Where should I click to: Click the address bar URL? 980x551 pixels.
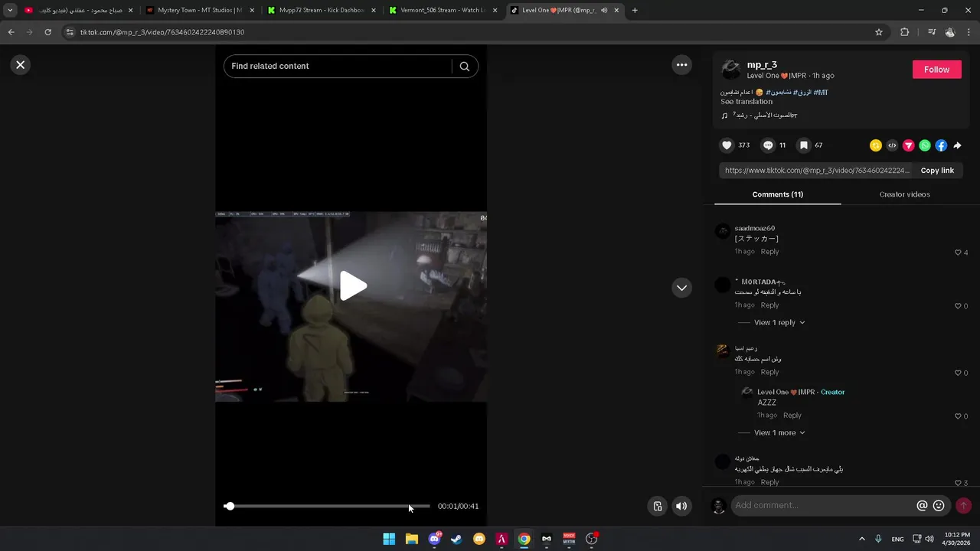pos(162,32)
